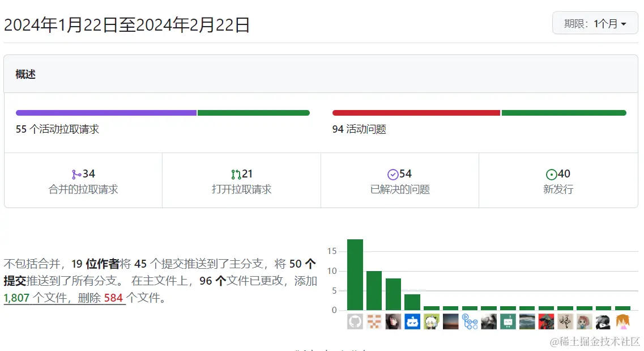Click the purple merged segment of pull request bar
Viewport: 644px width, 351px height.
[x=106, y=113]
